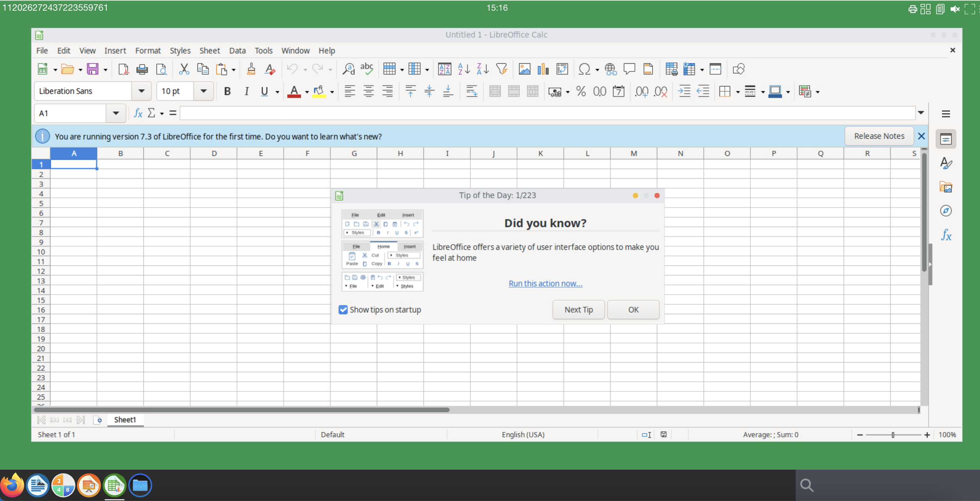Click the Format as Currency icon
This screenshot has height=501, width=980.
pyautogui.click(x=553, y=92)
